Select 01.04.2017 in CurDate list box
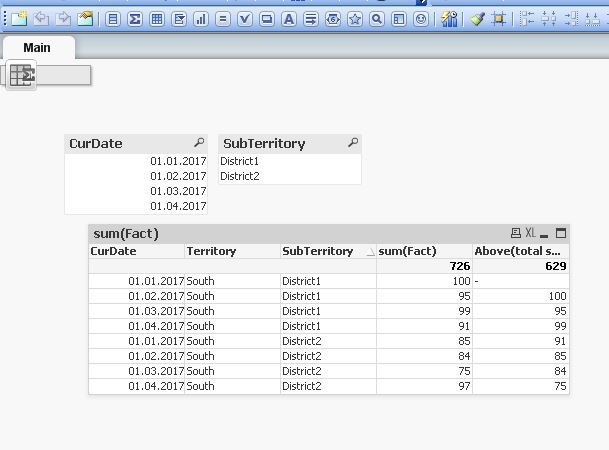Screen dimensions: 609x450 pyautogui.click(x=136, y=206)
